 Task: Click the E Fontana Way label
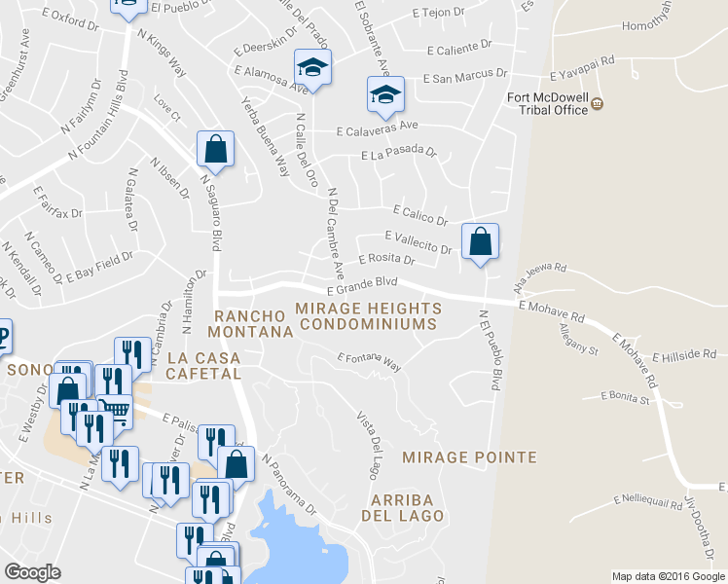click(369, 362)
